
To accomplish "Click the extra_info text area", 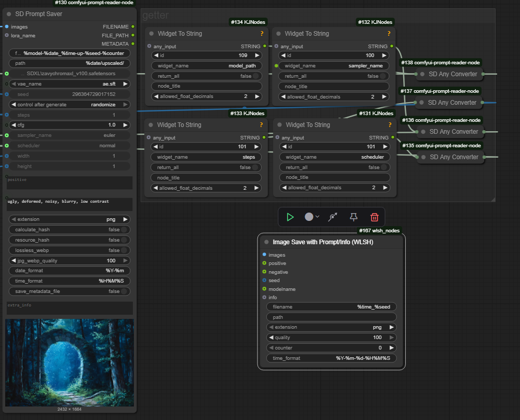I will (x=70, y=308).
